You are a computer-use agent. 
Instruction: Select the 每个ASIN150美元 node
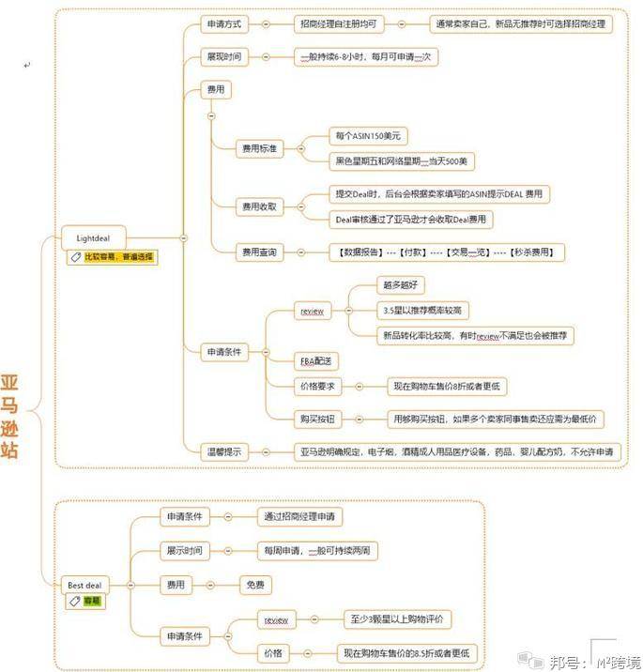tap(368, 136)
